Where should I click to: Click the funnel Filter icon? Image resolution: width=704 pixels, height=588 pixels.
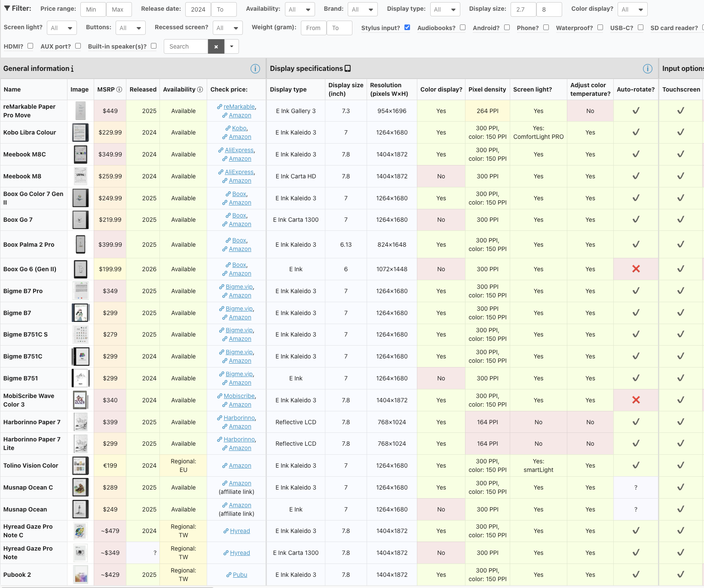(x=7, y=9)
